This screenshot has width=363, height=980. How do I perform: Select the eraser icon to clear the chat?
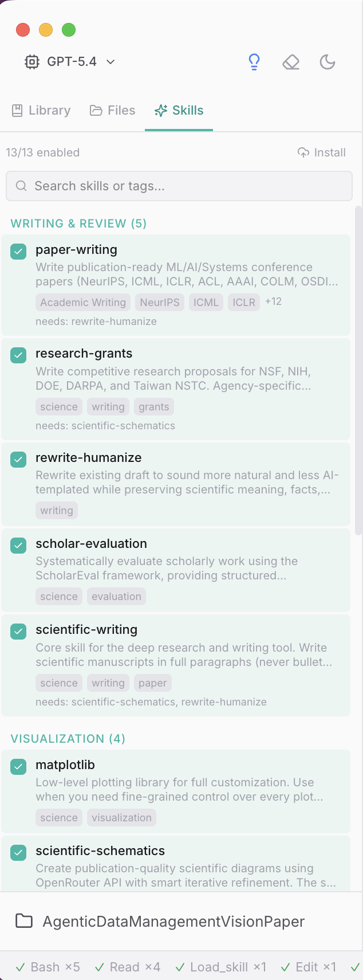tap(291, 62)
